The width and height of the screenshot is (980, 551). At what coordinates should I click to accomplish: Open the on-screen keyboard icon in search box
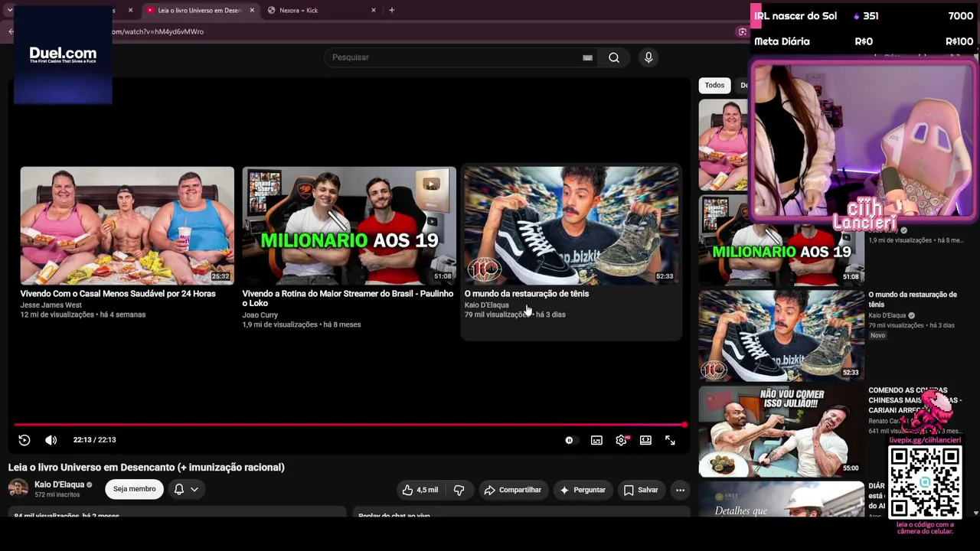[x=587, y=57]
